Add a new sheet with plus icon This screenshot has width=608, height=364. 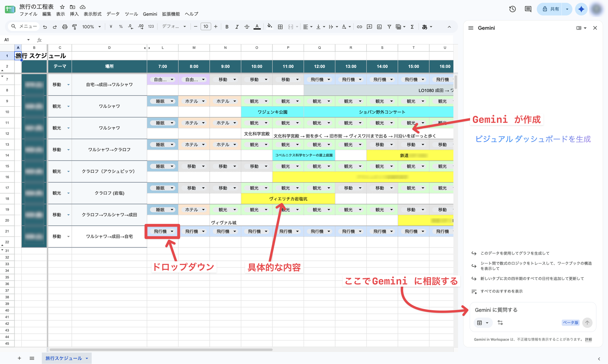point(19,358)
